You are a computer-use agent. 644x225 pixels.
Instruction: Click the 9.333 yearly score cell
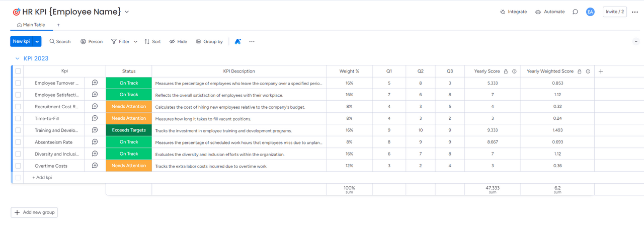point(493,130)
